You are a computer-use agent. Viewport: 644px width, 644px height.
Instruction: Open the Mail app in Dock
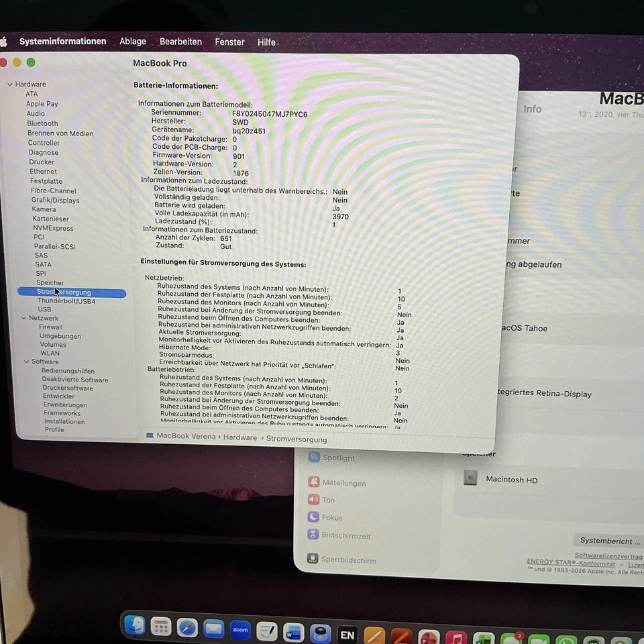tap(213, 629)
